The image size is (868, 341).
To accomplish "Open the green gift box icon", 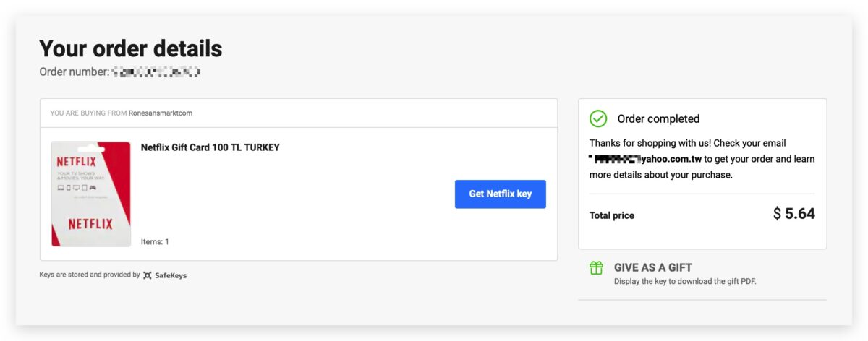I will click(x=596, y=268).
